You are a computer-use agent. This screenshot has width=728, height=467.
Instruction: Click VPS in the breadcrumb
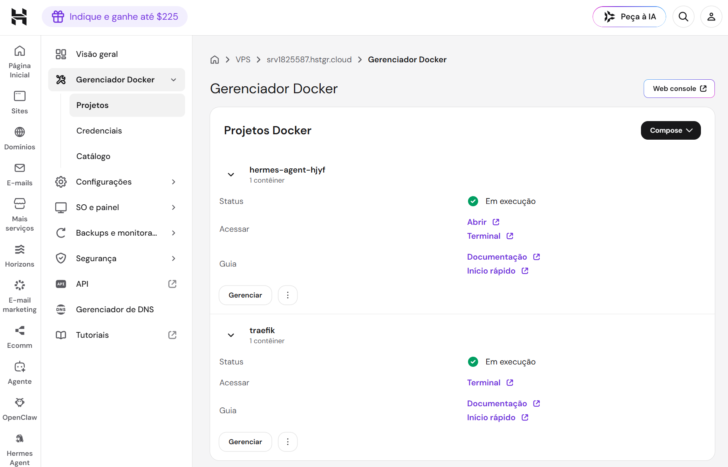pyautogui.click(x=243, y=59)
